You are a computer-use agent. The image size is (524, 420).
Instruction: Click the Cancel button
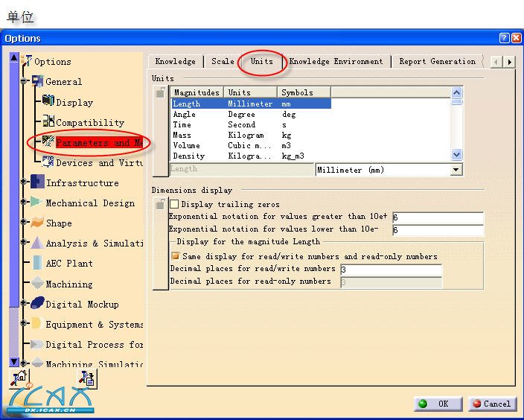click(x=491, y=404)
